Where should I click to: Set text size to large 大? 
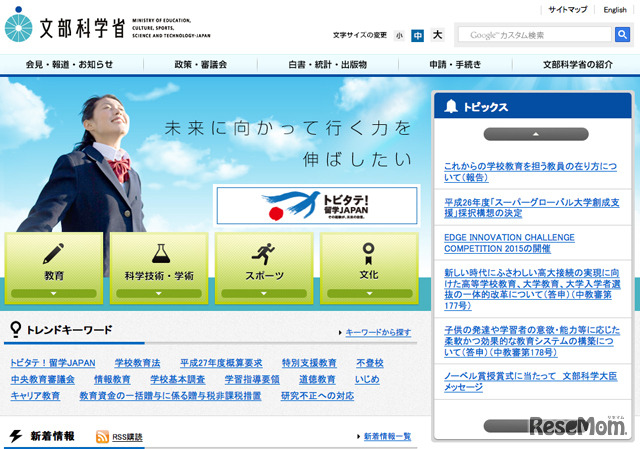point(437,35)
